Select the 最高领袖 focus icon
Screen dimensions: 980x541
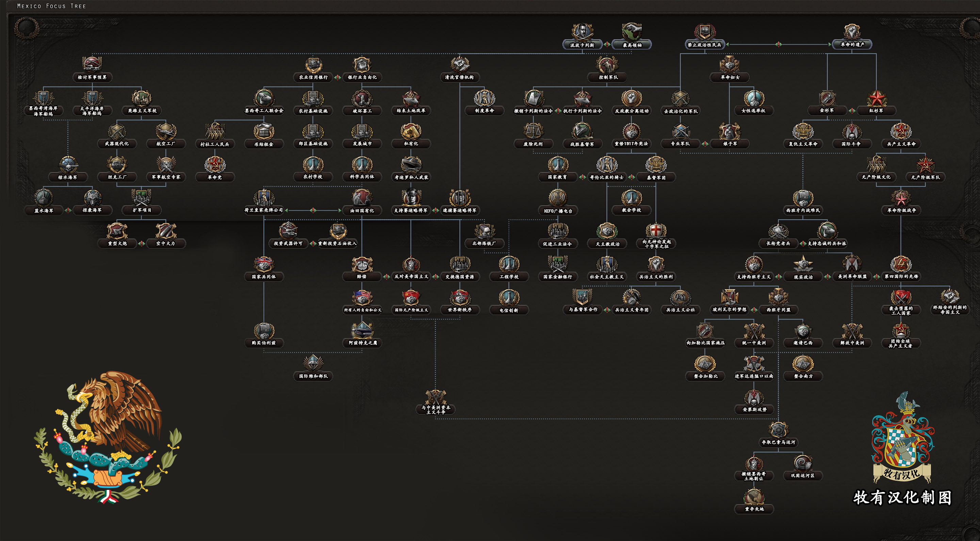(x=632, y=31)
